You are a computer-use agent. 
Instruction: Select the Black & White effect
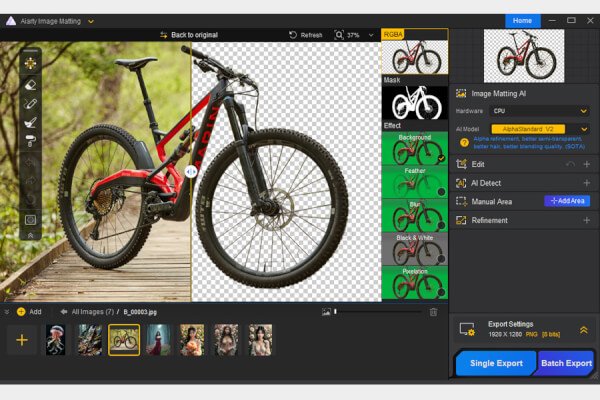pyautogui.click(x=415, y=249)
